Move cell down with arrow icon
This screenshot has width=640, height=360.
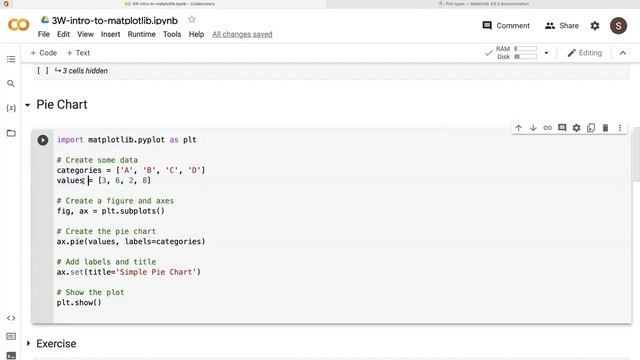click(533, 128)
